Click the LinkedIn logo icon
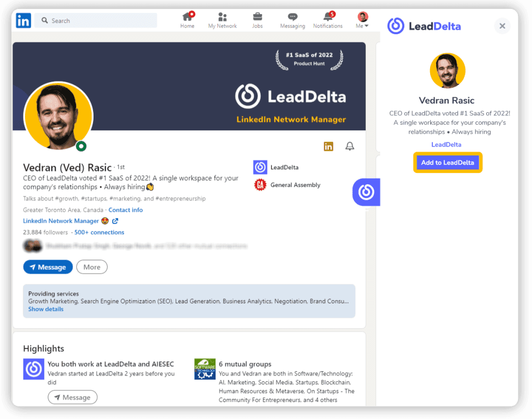Image resolution: width=532 pixels, height=419 pixels. 23,20
